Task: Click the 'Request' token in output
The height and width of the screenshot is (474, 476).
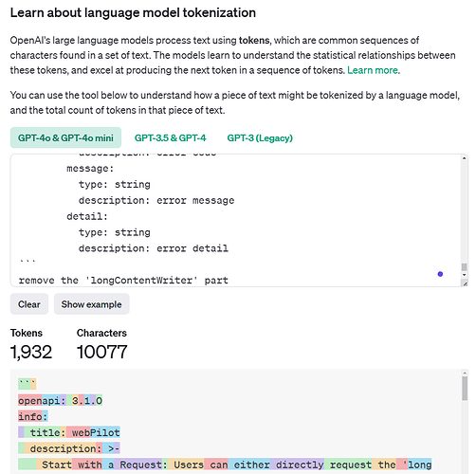Action: [x=137, y=465]
